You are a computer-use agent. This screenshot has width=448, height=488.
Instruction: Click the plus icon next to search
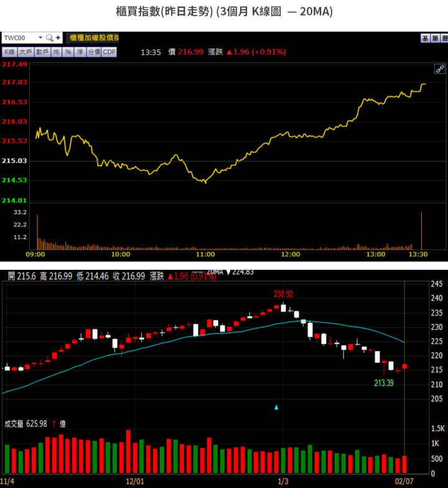[58, 38]
